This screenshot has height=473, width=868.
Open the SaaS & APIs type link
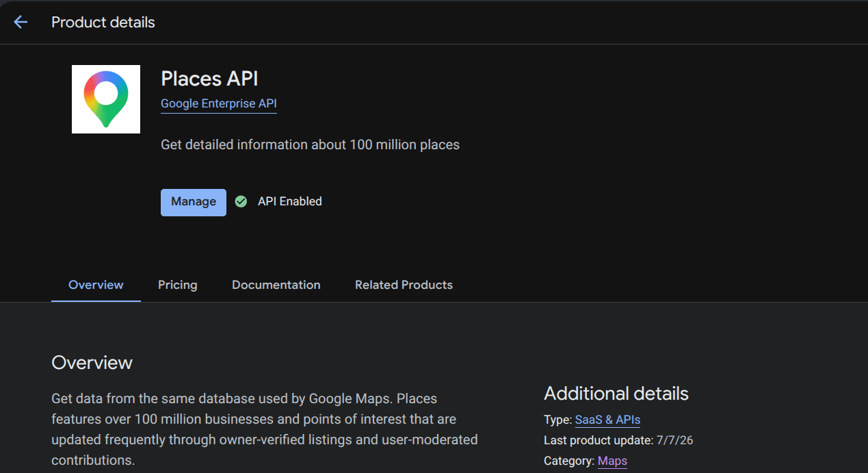[607, 420]
